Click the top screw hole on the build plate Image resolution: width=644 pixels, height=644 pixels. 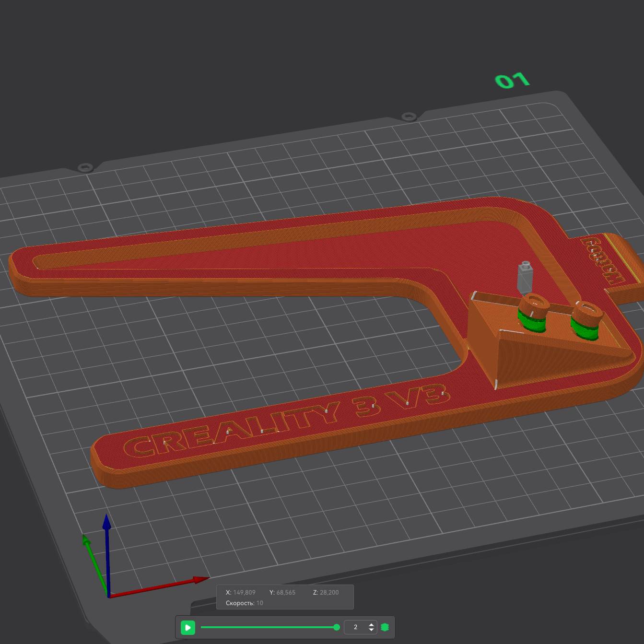pos(409,115)
